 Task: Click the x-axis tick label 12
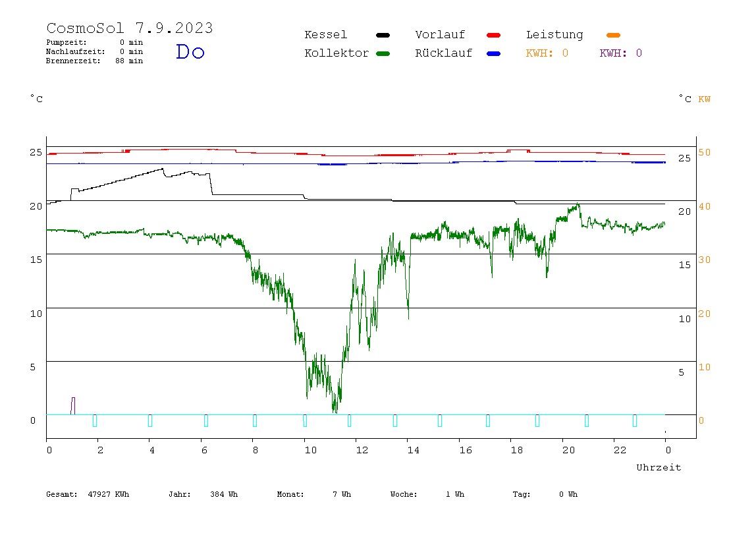tap(362, 450)
